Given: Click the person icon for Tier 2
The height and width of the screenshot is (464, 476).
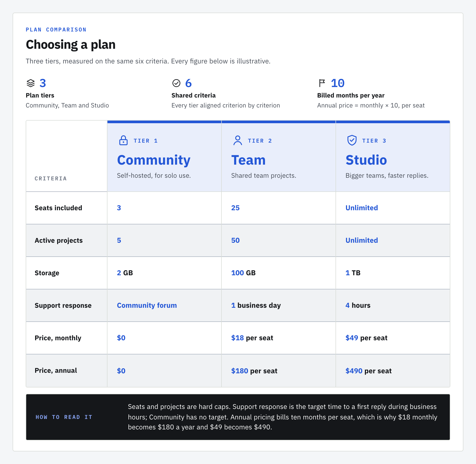Looking at the screenshot, I should tap(238, 140).
